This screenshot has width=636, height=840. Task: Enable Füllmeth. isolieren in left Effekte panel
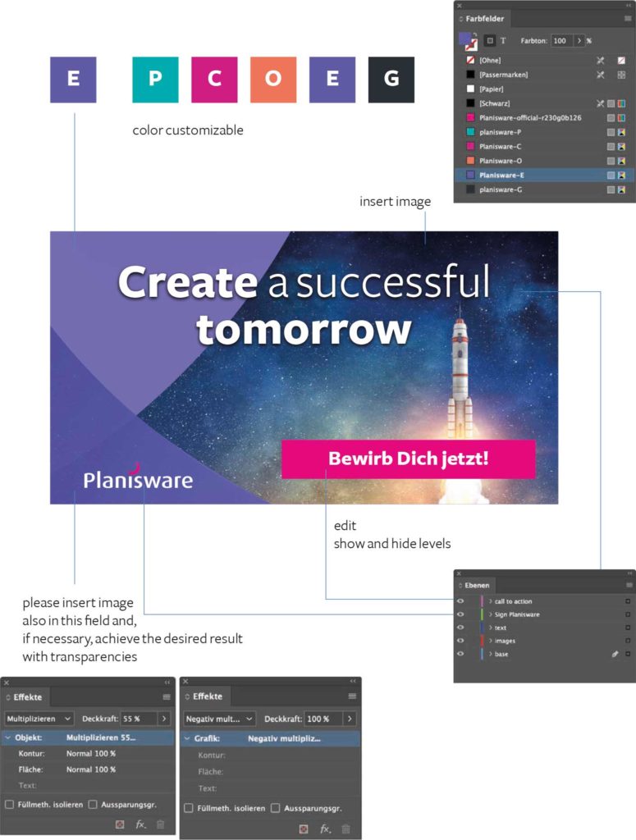(x=9, y=805)
